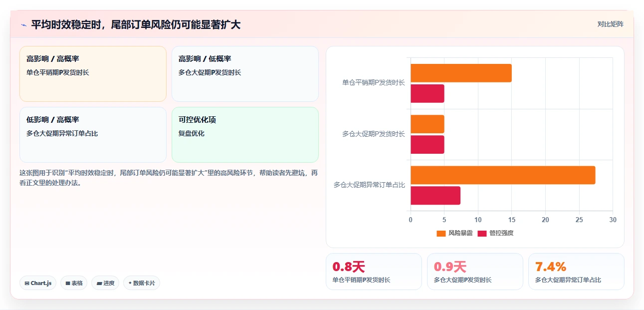Click chart axis label 多仓大促期P发货时长
644x310 pixels.
tap(374, 134)
